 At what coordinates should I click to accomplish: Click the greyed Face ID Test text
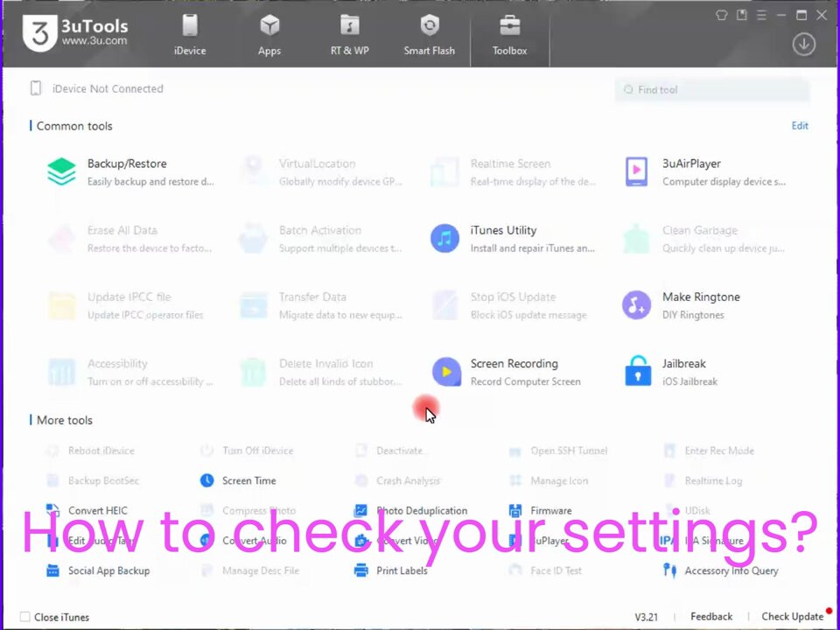(556, 570)
